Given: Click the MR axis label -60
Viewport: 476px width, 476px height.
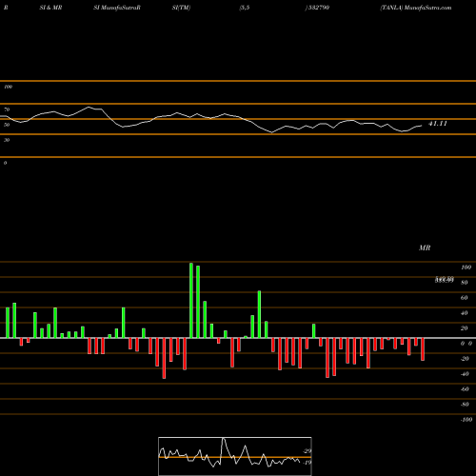Looking at the screenshot, I should (x=465, y=389).
